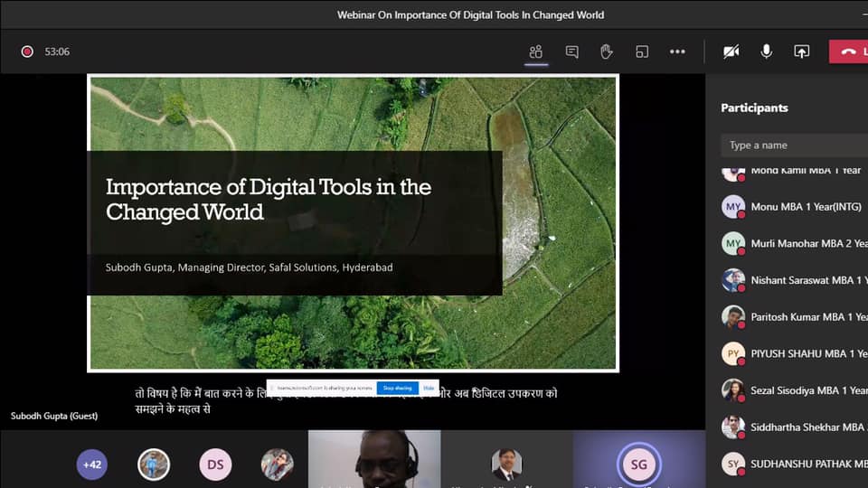
Task: Raise your hand in the meeting
Action: pyautogui.click(x=607, y=52)
